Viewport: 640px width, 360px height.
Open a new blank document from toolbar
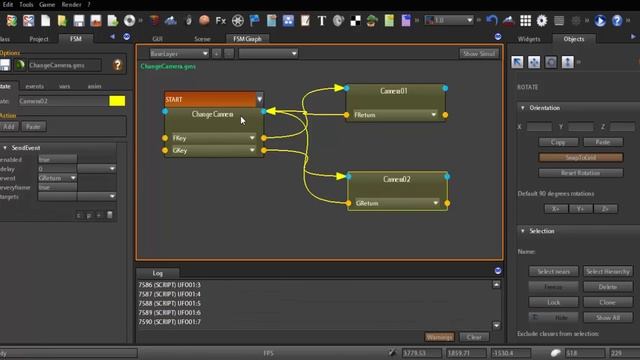pos(46,20)
